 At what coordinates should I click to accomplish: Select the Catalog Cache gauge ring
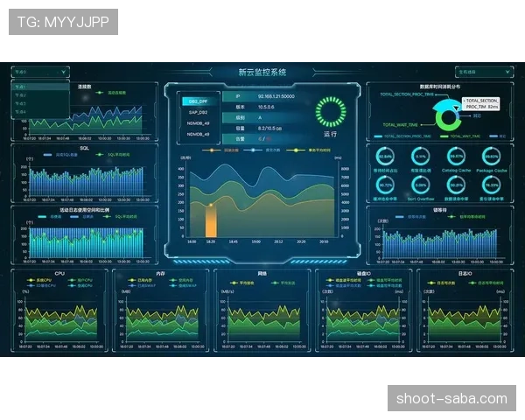tap(456, 157)
